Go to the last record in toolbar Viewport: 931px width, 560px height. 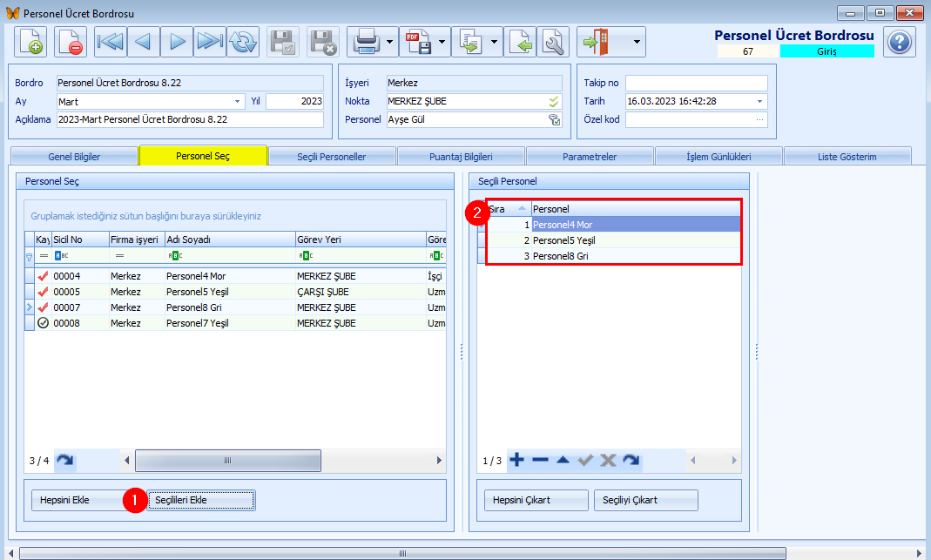[210, 42]
